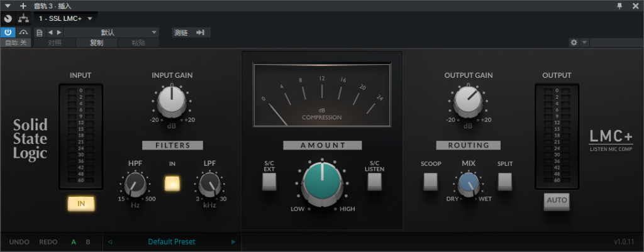Toggle the S/C EXT button
Viewport: 644px width, 252px height.
(x=269, y=182)
